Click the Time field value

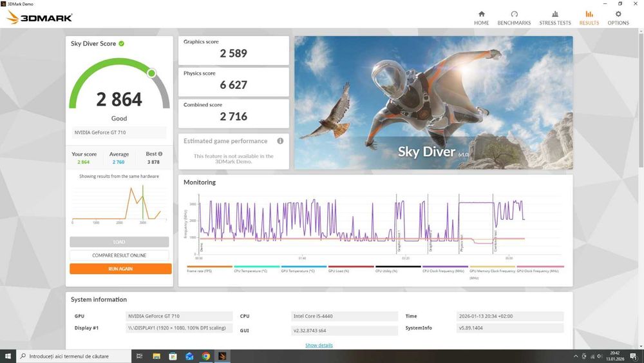(510, 316)
